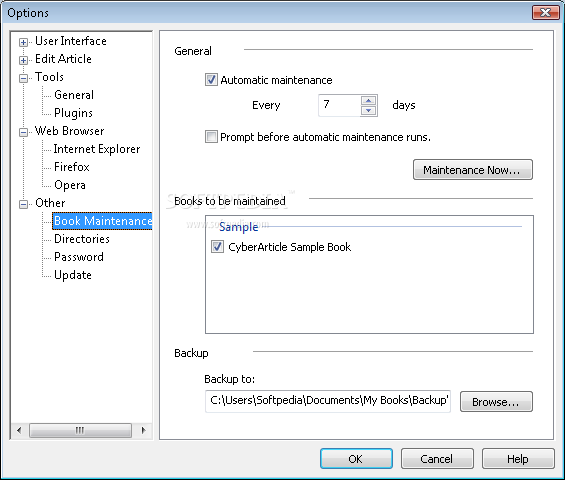
Task: Open Internet Explorer options page
Action: 97,149
